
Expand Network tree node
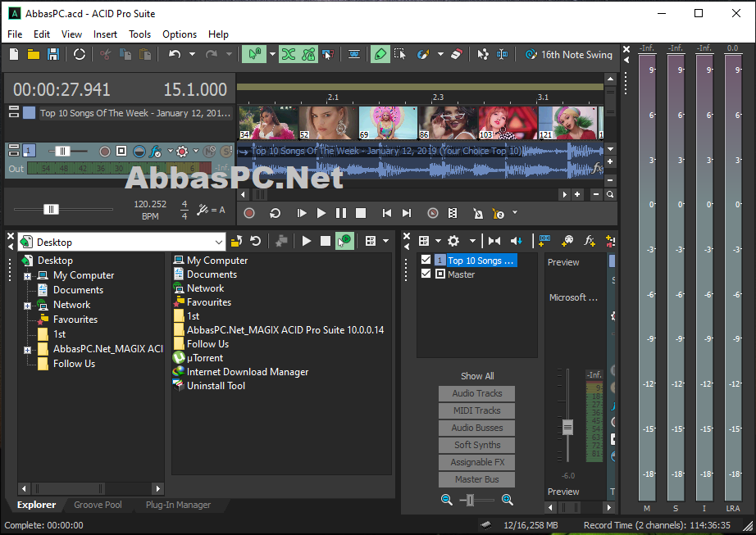[x=28, y=306]
